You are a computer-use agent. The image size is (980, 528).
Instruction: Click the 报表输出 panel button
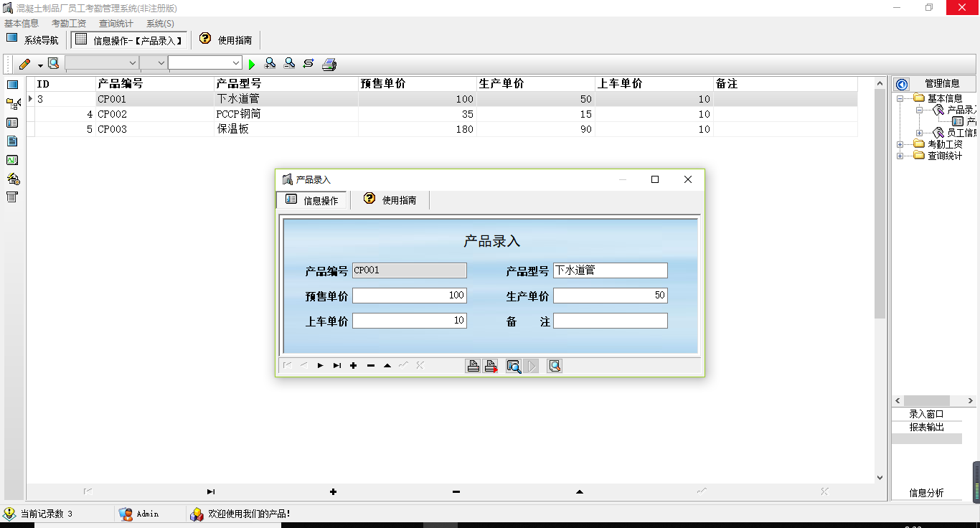pos(927,427)
